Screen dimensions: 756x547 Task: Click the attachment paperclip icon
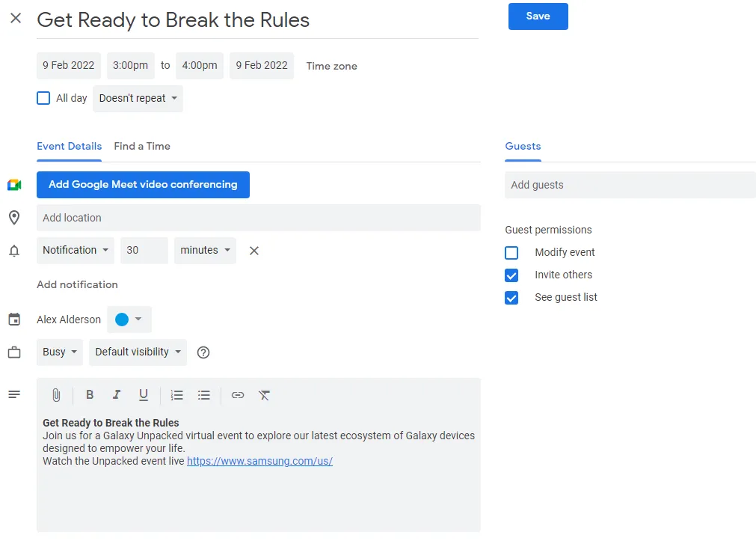tap(56, 395)
